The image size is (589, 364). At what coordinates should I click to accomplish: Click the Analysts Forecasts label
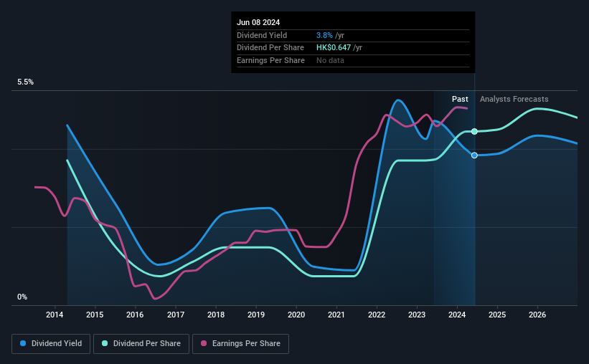[x=514, y=99]
